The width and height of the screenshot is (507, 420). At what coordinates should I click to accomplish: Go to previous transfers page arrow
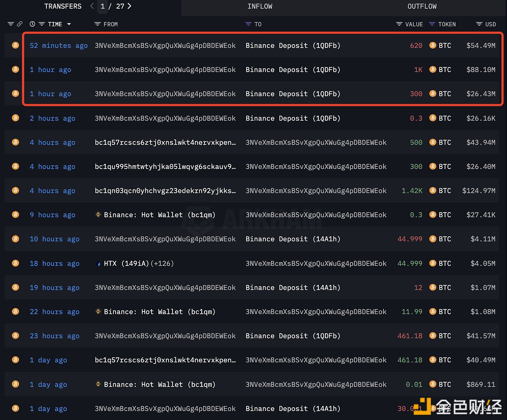tap(92, 6)
